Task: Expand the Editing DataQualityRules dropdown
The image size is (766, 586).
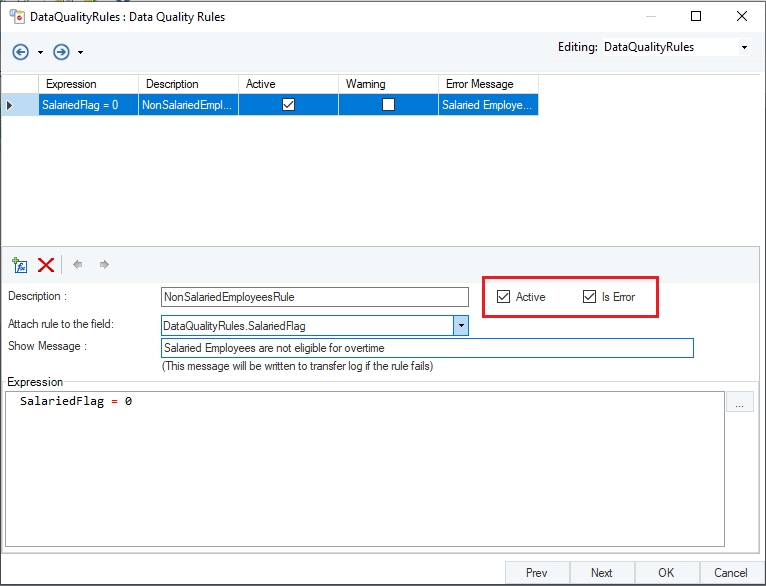Action: 743,47
